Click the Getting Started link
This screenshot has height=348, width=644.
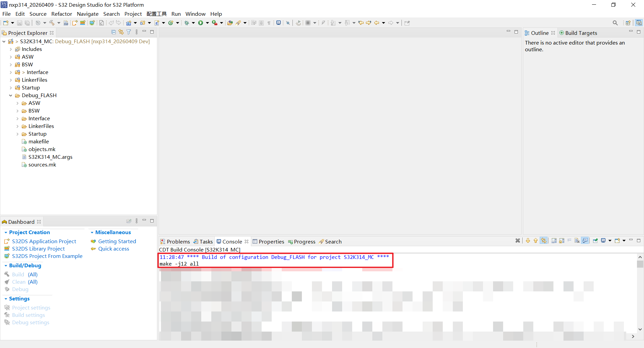tap(117, 241)
